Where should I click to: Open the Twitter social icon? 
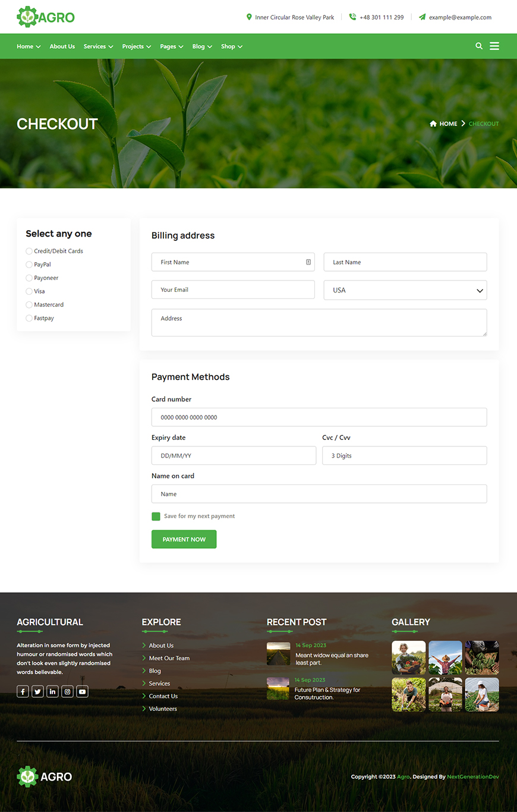click(x=37, y=691)
